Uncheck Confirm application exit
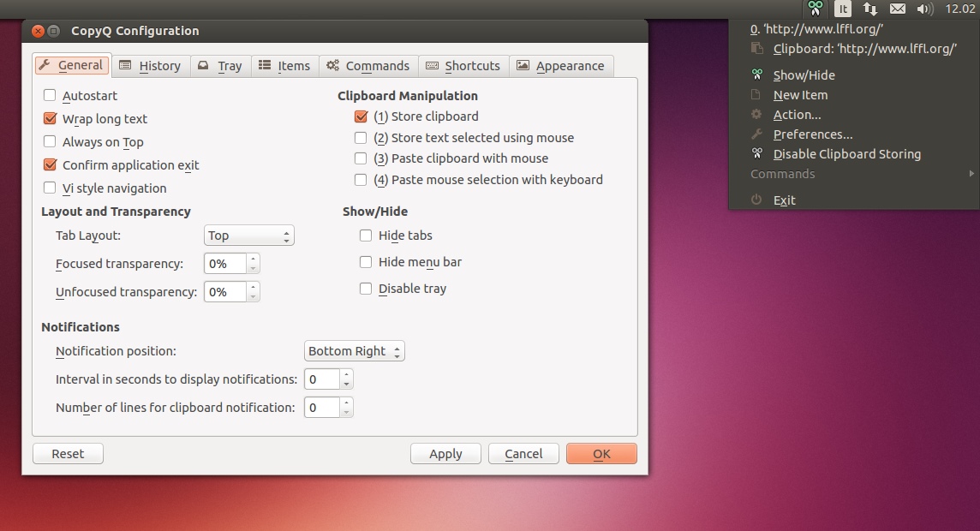The height and width of the screenshot is (531, 980). pos(50,164)
